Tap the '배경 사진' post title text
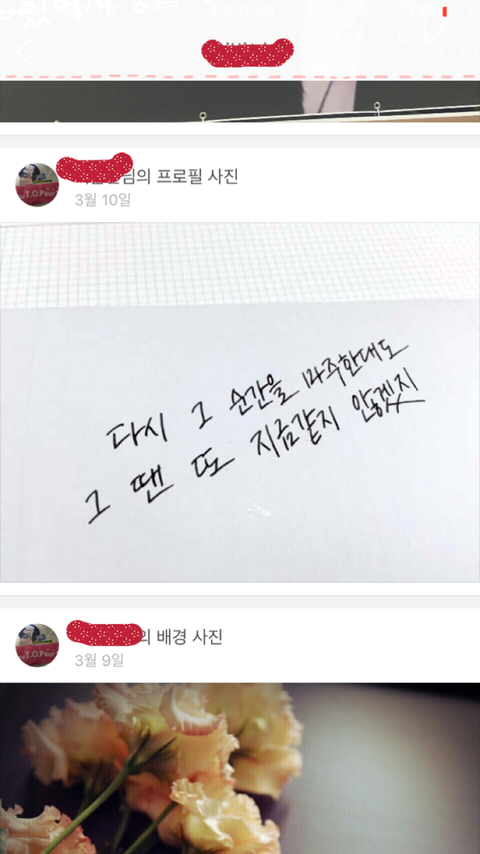This screenshot has height=854, width=480. tap(190, 637)
